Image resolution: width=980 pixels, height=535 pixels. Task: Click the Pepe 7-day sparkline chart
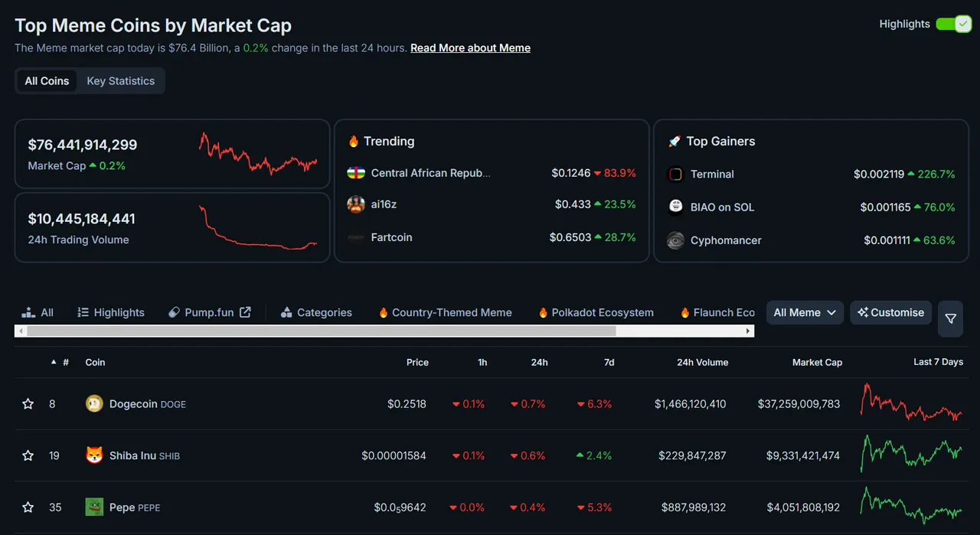tap(912, 507)
